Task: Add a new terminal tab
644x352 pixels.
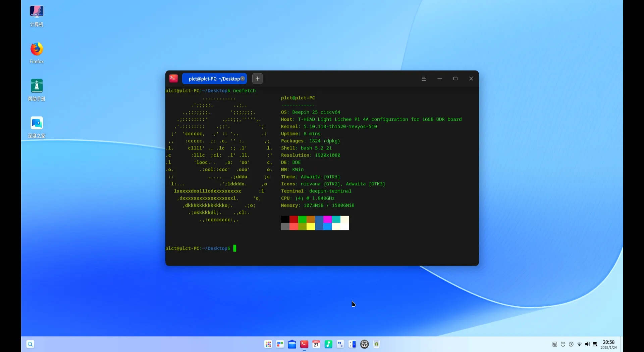Action: coord(257,79)
